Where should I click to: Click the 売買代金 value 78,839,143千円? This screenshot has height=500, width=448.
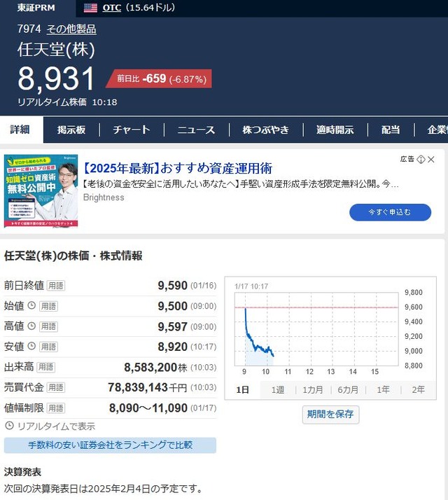coord(147,387)
